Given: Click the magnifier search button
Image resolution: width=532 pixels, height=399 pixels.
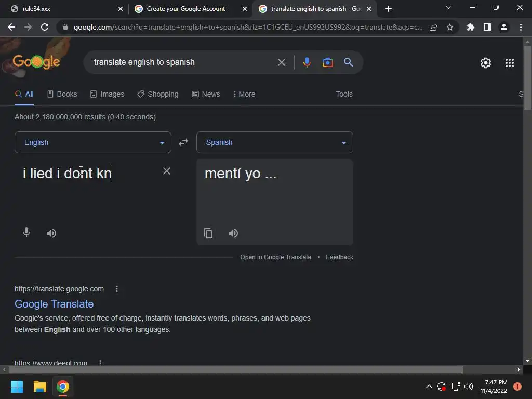Looking at the screenshot, I should tap(348, 62).
